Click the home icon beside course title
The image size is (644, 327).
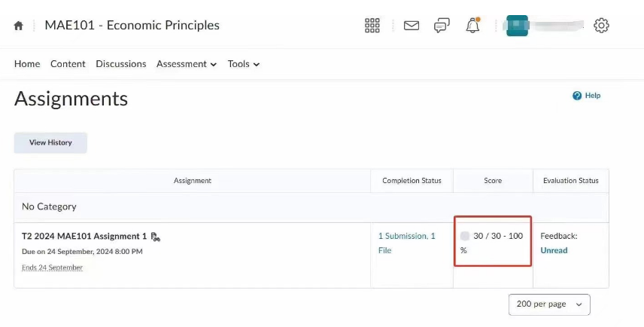[x=19, y=26]
